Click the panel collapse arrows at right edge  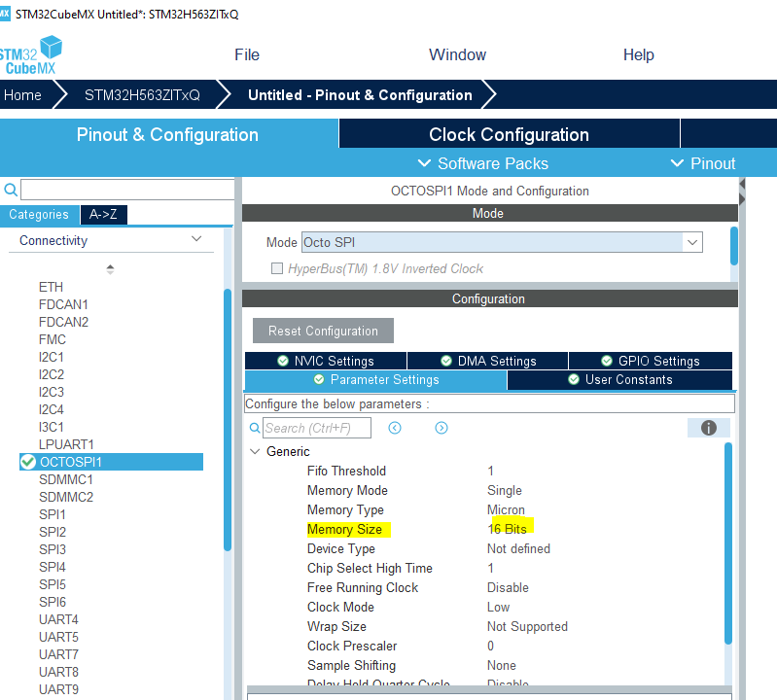[742, 192]
